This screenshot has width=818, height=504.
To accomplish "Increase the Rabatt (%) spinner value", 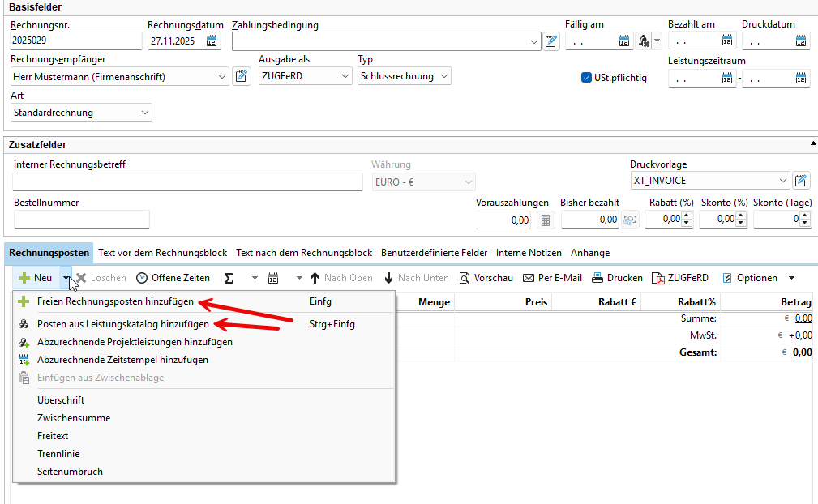I will 687,216.
